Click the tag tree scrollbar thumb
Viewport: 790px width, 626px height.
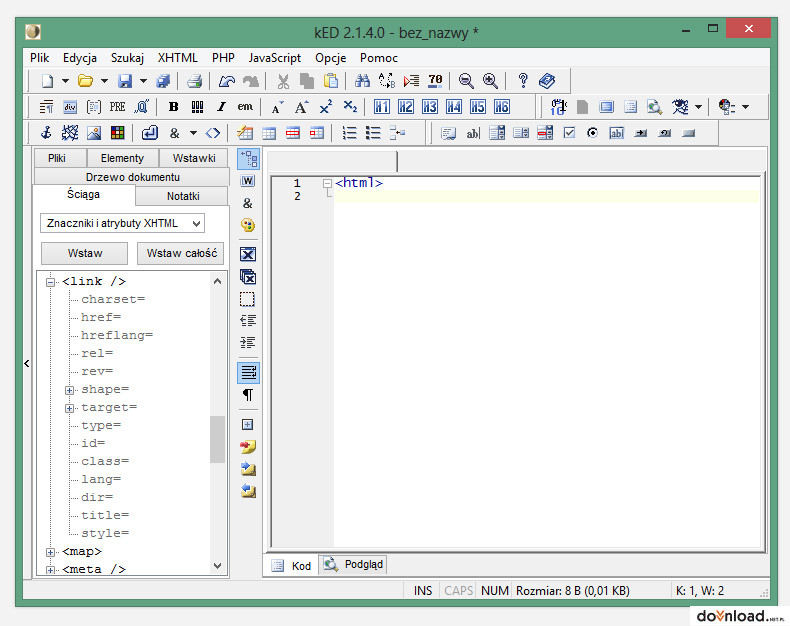point(217,439)
